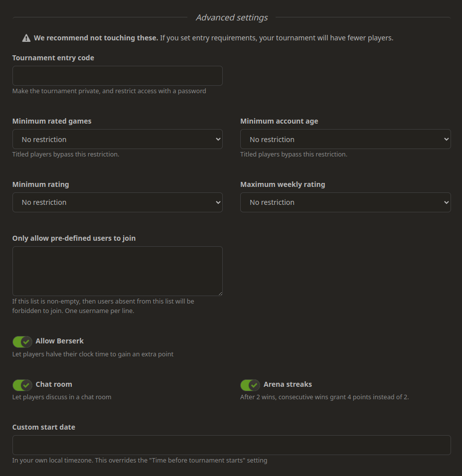
Task: Open the Minimum rating dropdown
Action: pos(117,202)
